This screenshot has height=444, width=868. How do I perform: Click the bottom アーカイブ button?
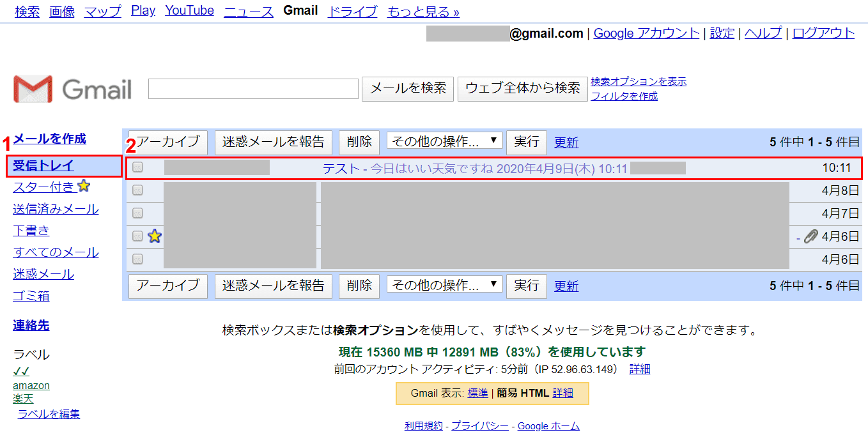coord(168,286)
